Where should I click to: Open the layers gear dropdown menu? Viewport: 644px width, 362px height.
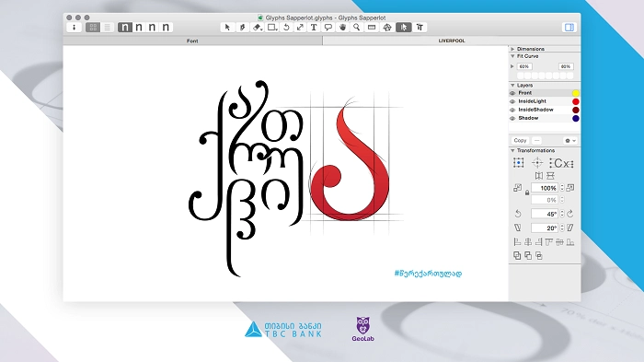coord(570,141)
